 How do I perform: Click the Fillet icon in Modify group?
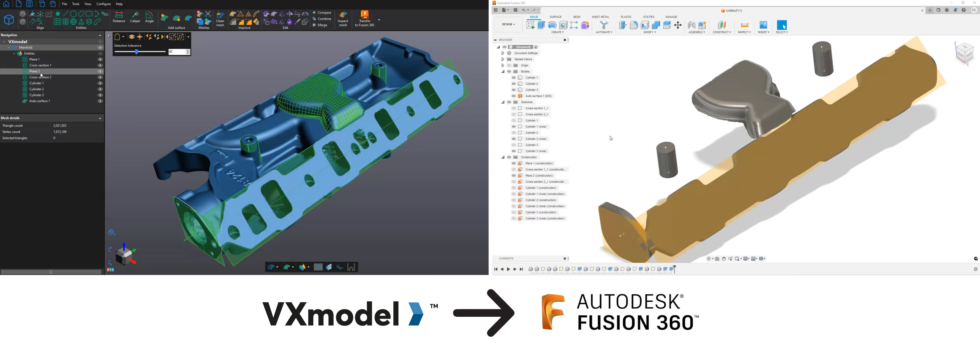[x=634, y=25]
